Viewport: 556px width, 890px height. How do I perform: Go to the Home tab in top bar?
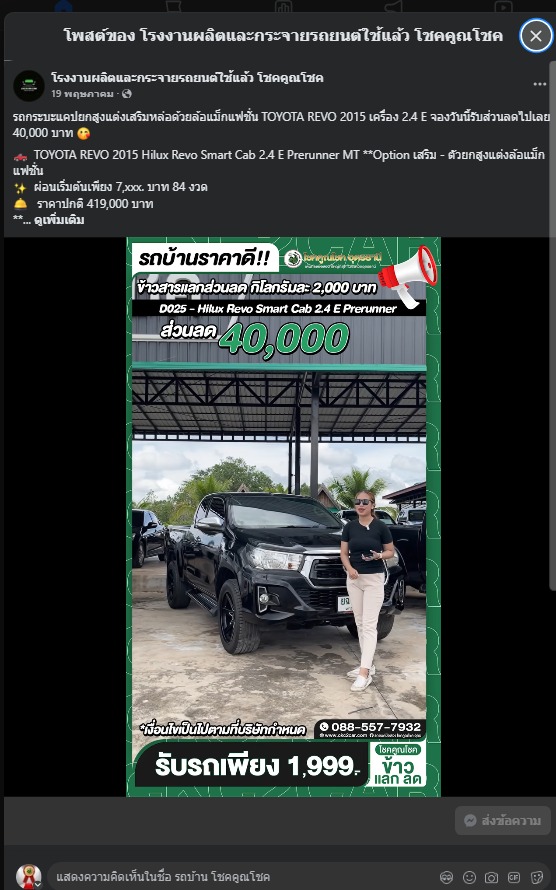64,6
